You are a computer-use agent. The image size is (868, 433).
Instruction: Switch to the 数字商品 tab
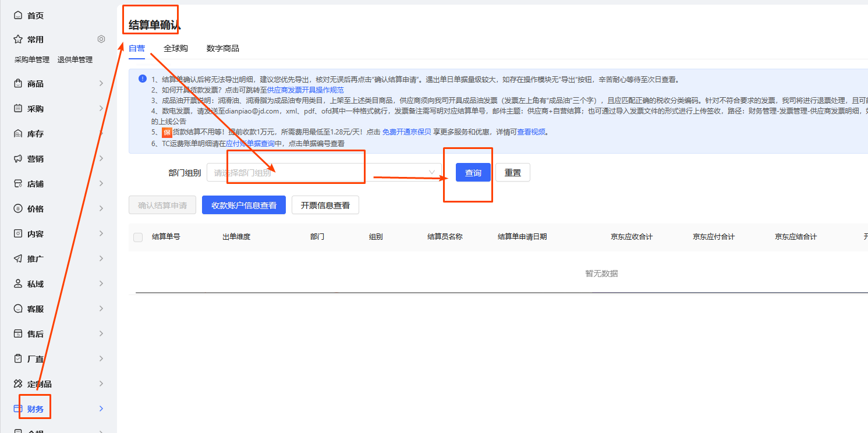pos(222,48)
